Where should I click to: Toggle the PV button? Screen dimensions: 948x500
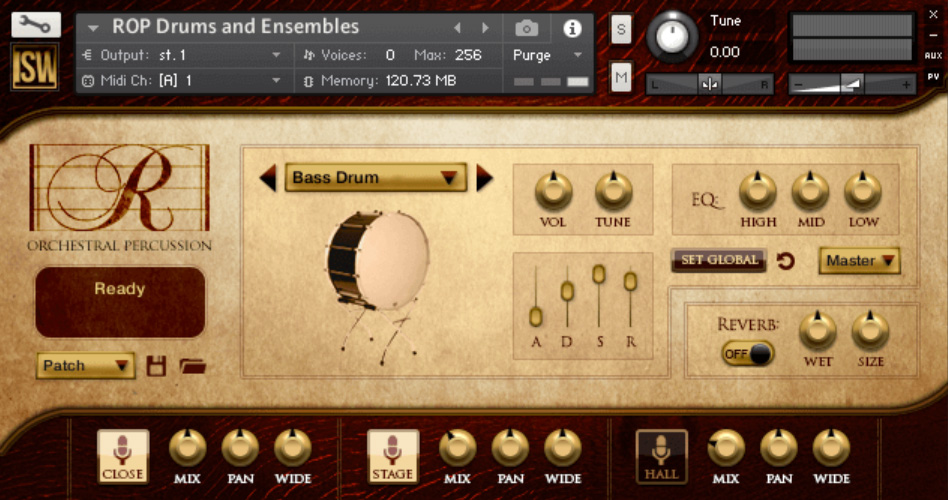click(933, 77)
